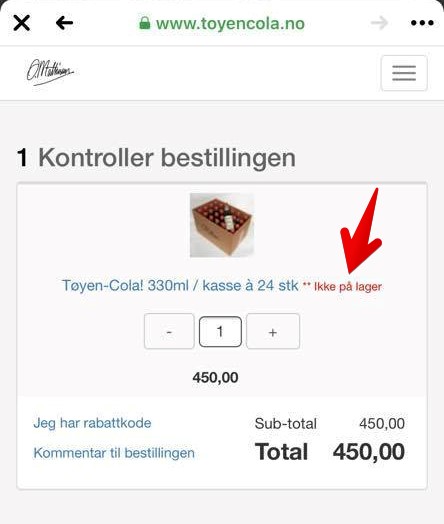444x524 pixels.
Task: Select the www.toyencola.no address text
Action: pyautogui.click(x=230, y=24)
